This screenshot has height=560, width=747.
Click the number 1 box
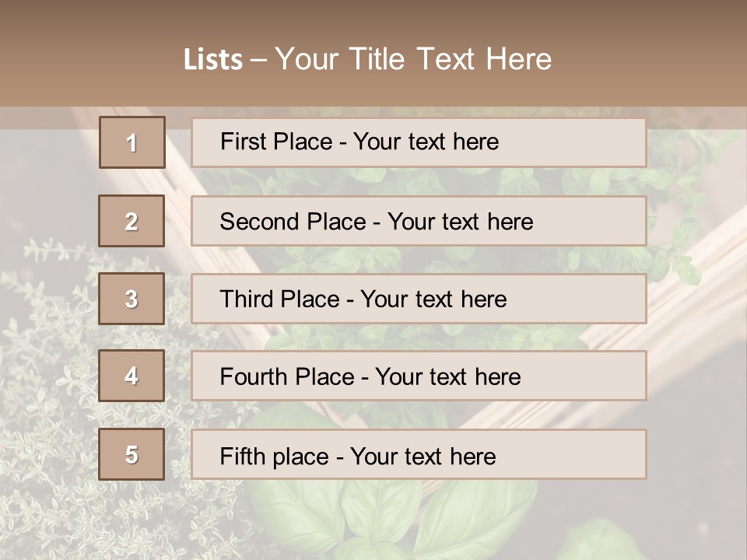pyautogui.click(x=132, y=142)
